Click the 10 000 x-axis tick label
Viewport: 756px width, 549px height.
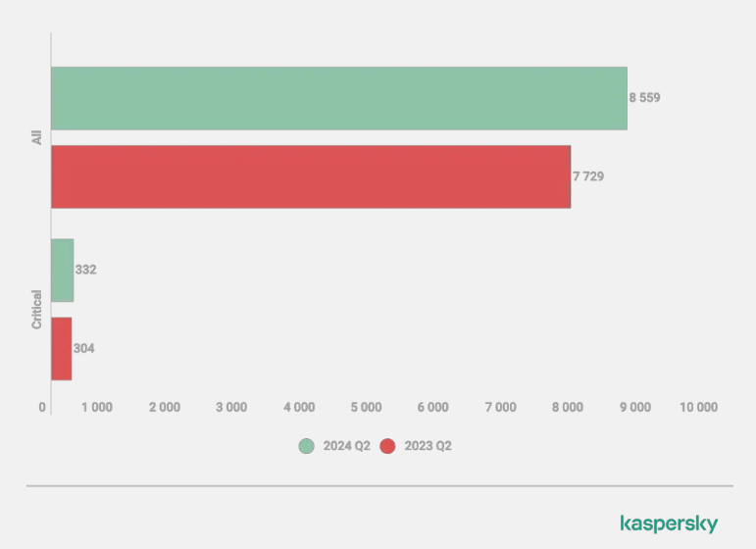(700, 408)
